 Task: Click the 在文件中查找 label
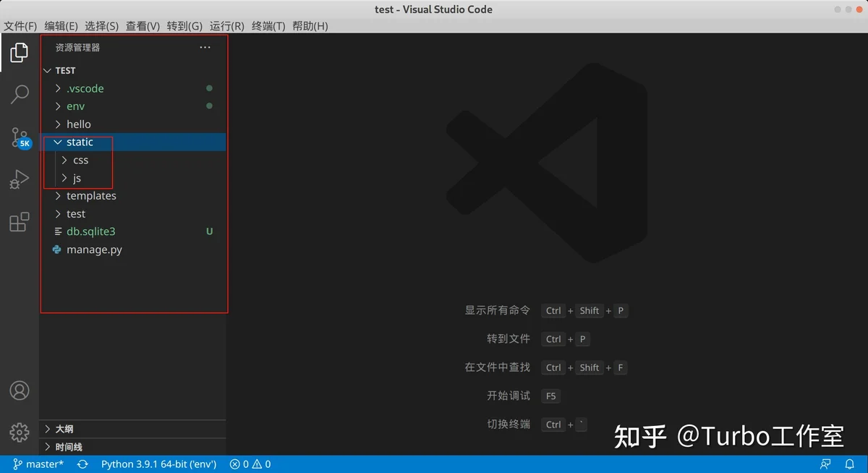point(497,367)
